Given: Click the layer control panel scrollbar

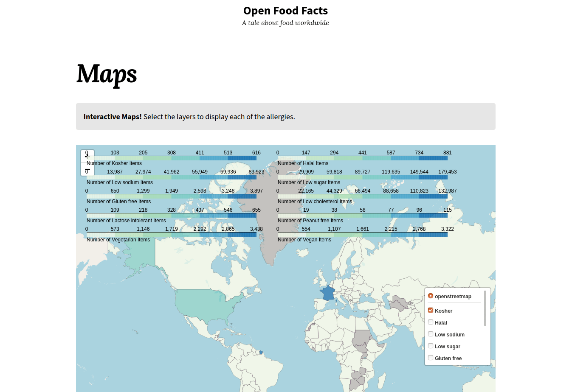Looking at the screenshot, I should click(485, 308).
